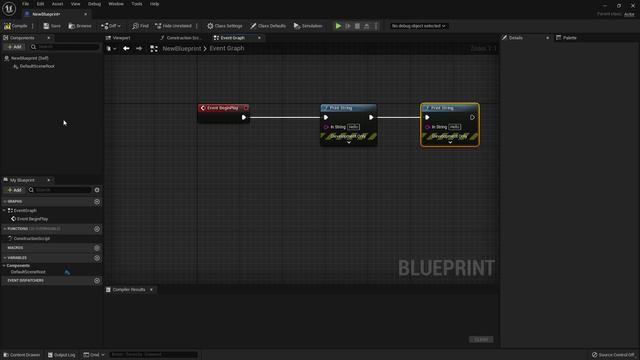Open Class Defaults
This screenshot has width=640, height=360.
(268, 26)
